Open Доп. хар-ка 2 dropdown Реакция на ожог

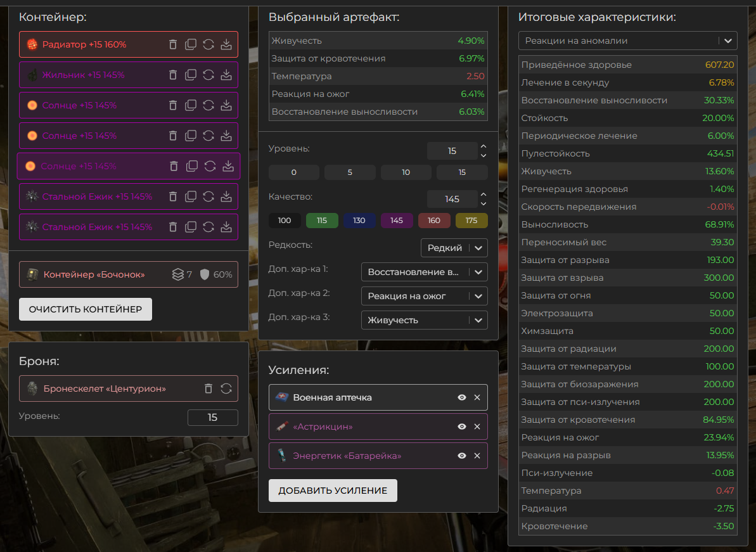click(x=424, y=296)
